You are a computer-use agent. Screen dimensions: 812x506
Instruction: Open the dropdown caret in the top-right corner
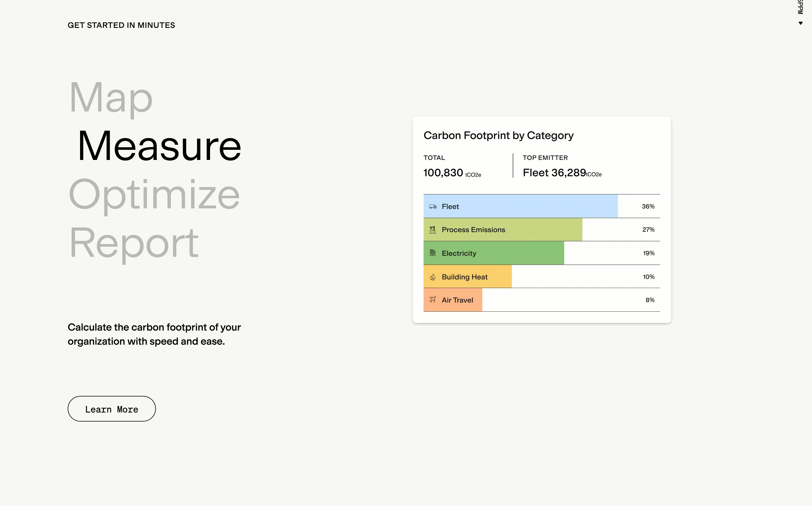pyautogui.click(x=801, y=23)
